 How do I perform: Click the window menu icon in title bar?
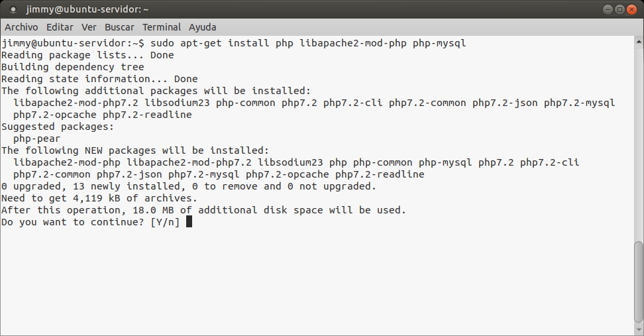[13, 9]
